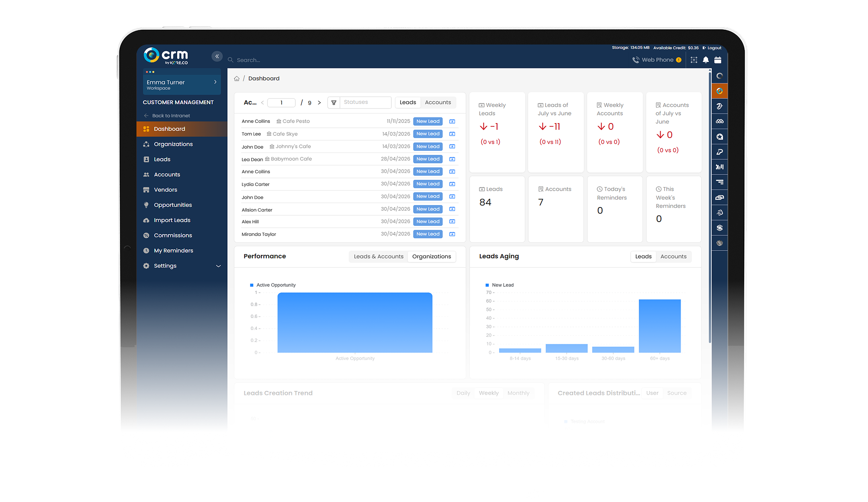Open Organizations in the sidebar
Image resolution: width=868 pixels, height=502 pixels.
tap(182, 144)
